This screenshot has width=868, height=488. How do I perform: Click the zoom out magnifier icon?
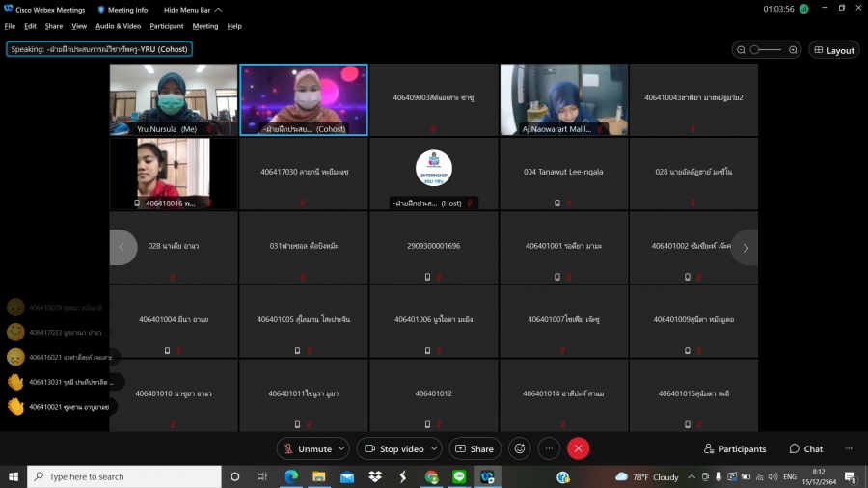(x=741, y=50)
